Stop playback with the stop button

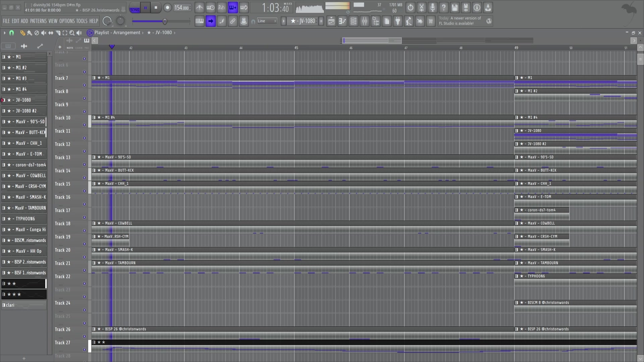point(156,8)
